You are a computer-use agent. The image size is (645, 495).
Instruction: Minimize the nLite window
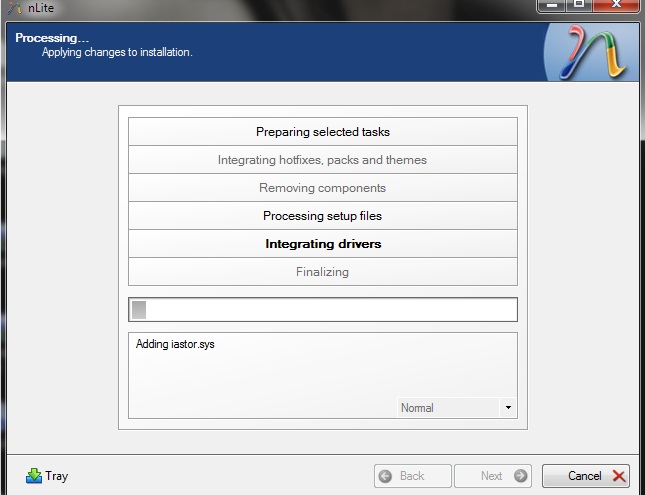pyautogui.click(x=553, y=5)
